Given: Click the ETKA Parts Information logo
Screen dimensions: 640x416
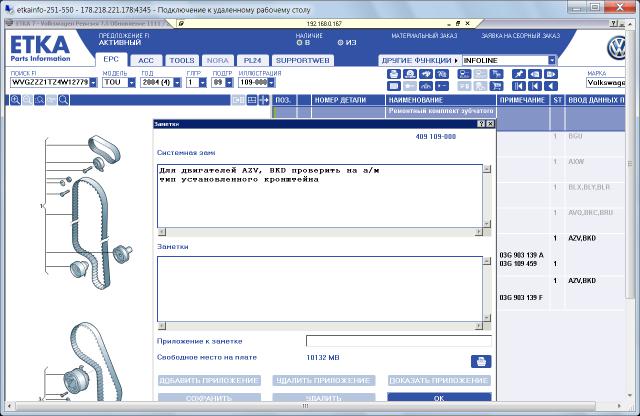Looking at the screenshot, I should pyautogui.click(x=40, y=48).
